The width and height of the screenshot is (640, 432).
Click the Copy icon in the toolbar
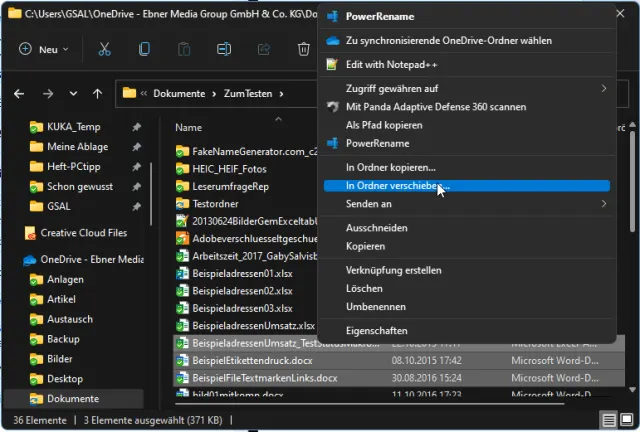[x=144, y=48]
